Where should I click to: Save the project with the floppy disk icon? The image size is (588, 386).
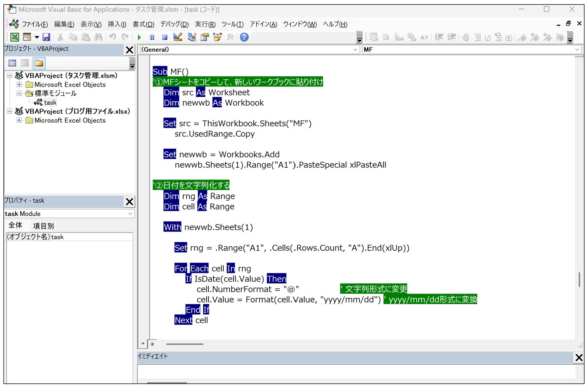(46, 37)
